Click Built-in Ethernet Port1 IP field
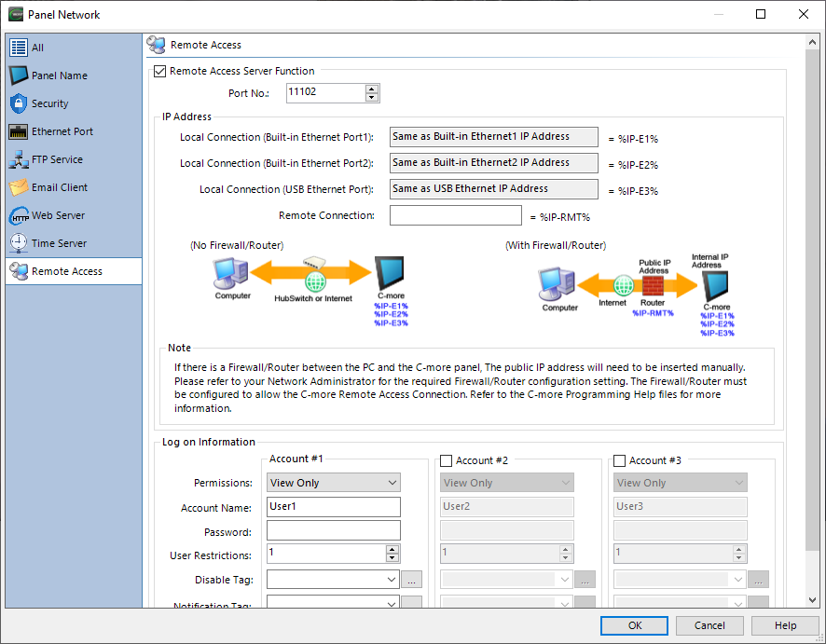The image size is (826, 644). point(494,137)
